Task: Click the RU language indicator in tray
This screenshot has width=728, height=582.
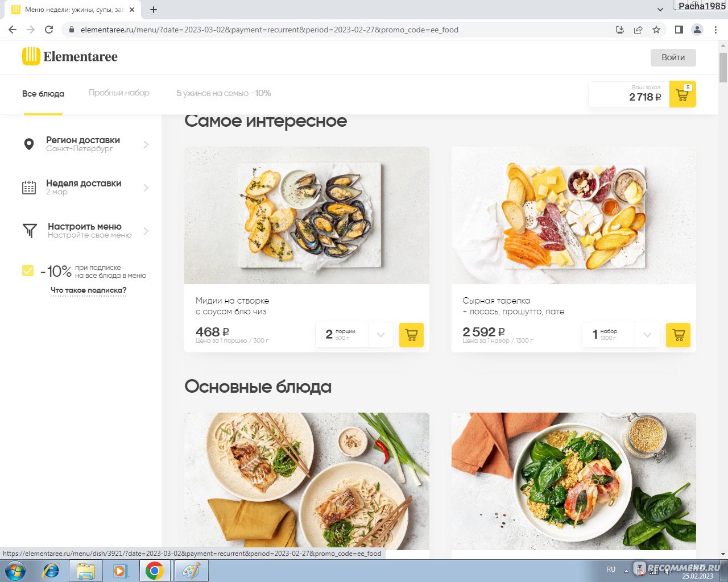Action: click(x=611, y=569)
